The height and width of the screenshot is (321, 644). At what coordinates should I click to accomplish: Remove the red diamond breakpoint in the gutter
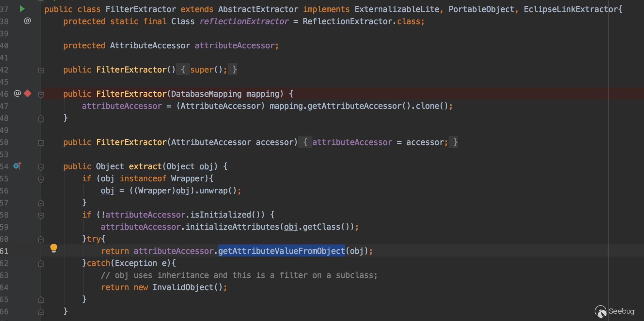click(x=28, y=93)
